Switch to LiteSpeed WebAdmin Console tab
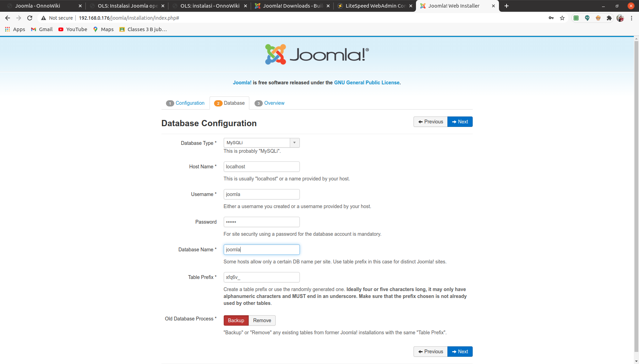The width and height of the screenshot is (639, 364). click(x=375, y=6)
